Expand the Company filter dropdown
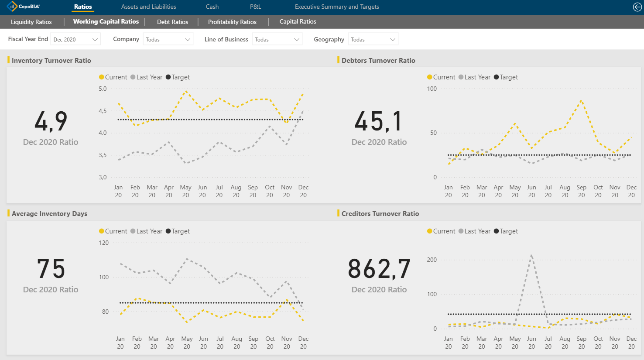The image size is (644, 360). click(168, 39)
